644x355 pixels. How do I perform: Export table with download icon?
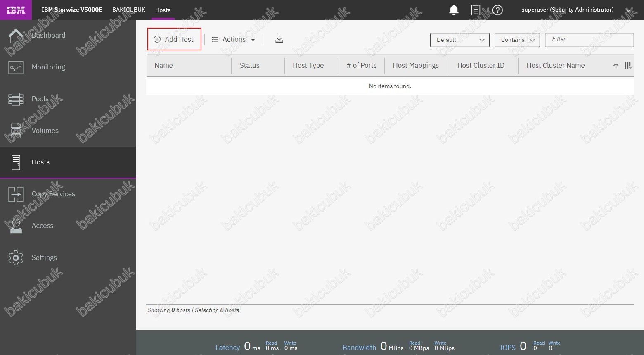click(x=279, y=39)
